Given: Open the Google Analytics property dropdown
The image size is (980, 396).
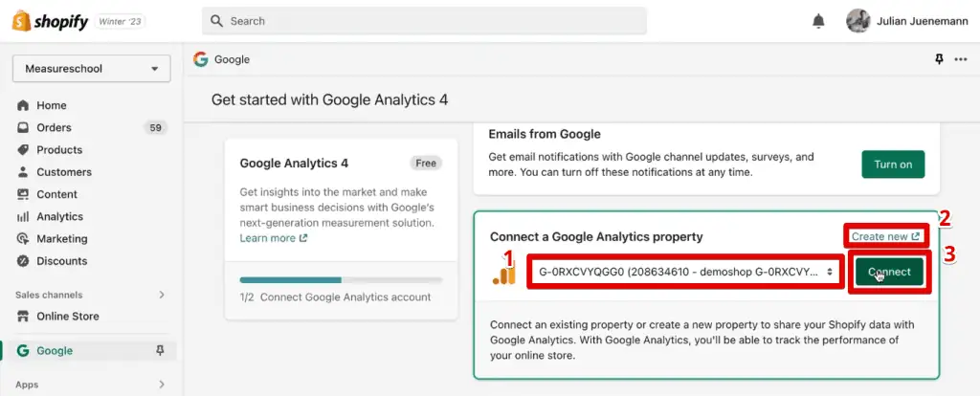Looking at the screenshot, I should point(684,272).
